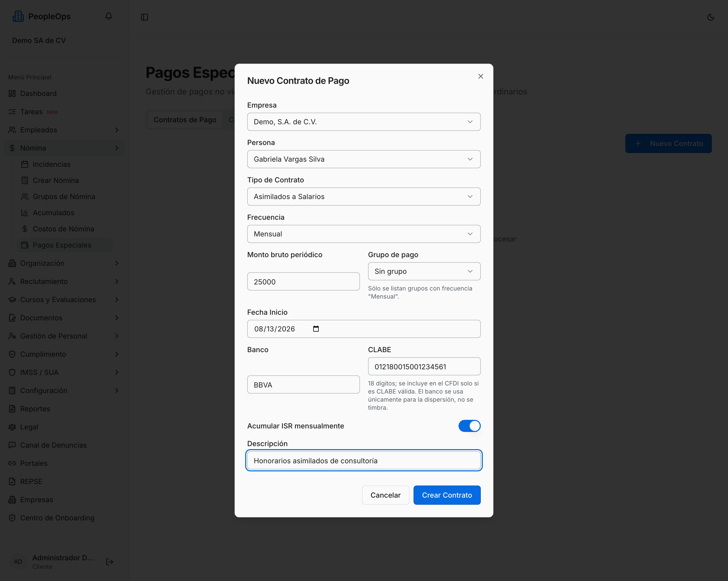
Task: Click the Acumulados bar chart icon
Action: point(25,213)
